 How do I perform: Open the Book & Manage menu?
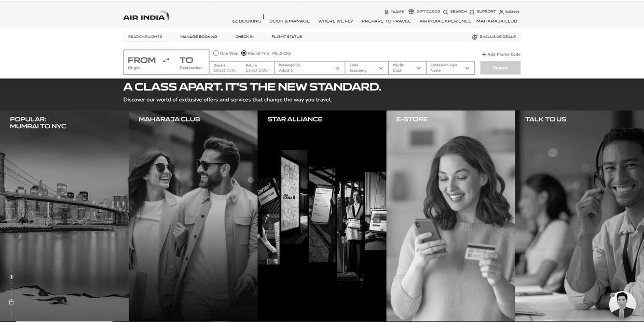[x=290, y=21]
